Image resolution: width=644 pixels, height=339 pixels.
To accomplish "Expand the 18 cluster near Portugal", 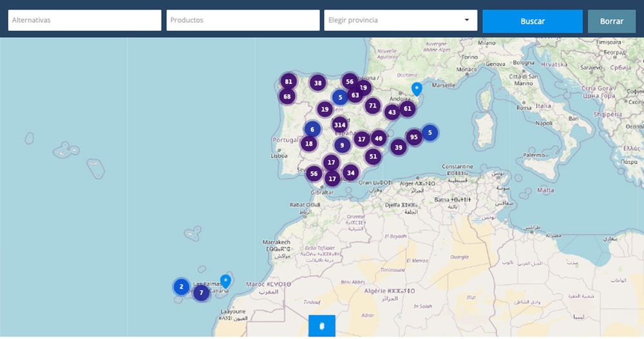I will click(309, 144).
